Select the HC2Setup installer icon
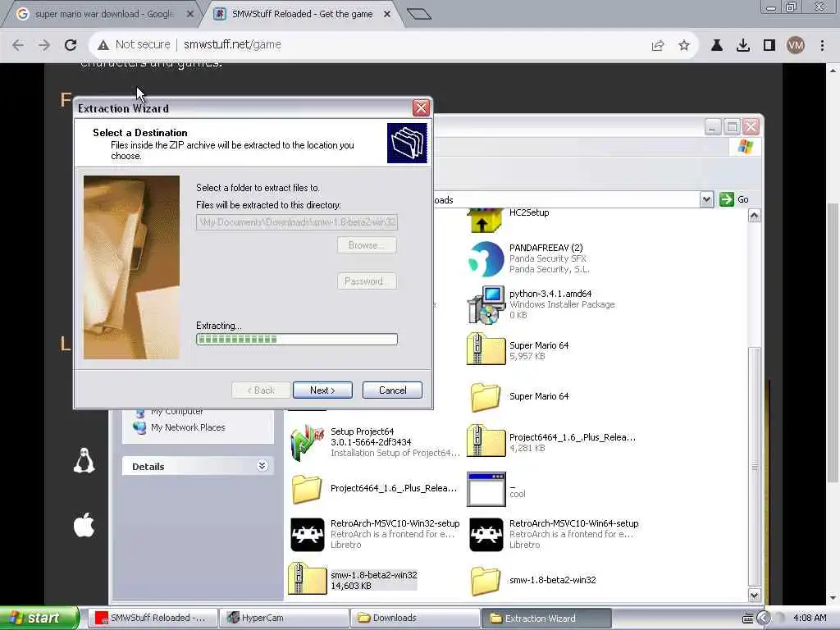Image resolution: width=840 pixels, height=630 pixels. (x=486, y=220)
